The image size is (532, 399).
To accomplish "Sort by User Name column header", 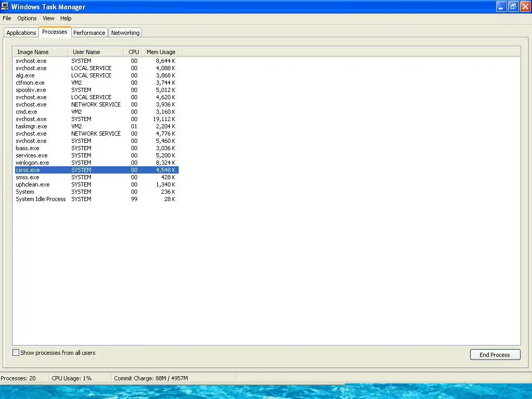I will [96, 52].
